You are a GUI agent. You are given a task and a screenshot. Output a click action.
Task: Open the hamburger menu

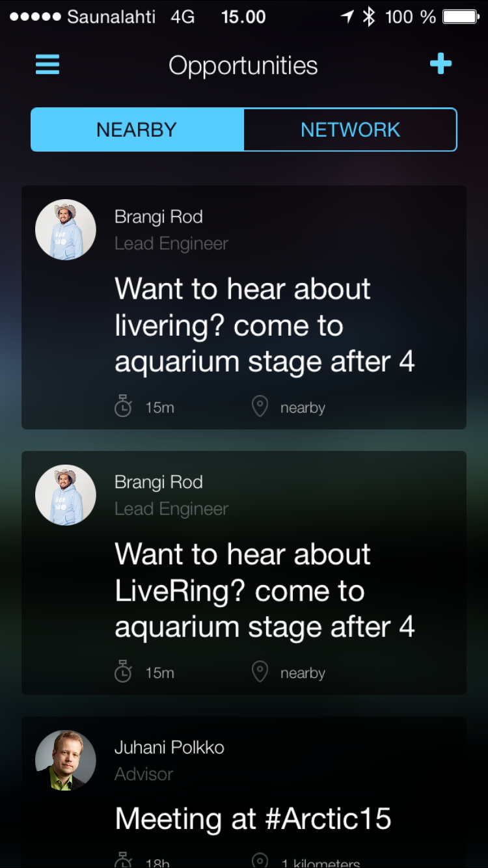click(47, 64)
